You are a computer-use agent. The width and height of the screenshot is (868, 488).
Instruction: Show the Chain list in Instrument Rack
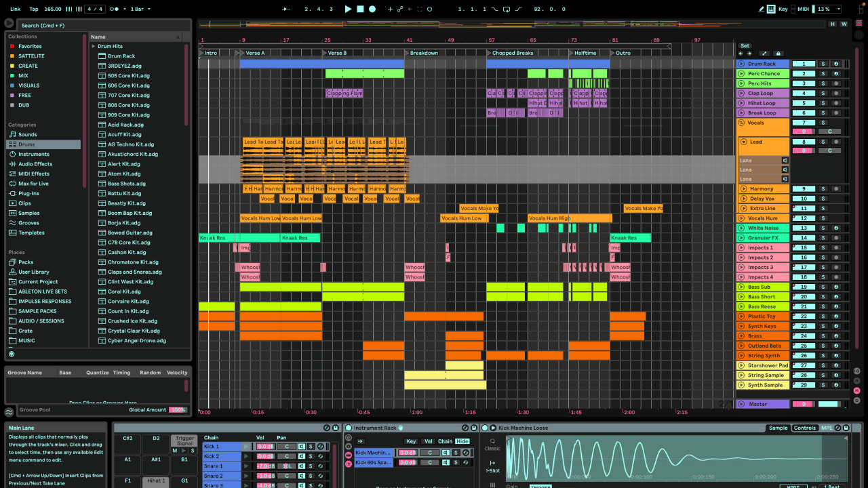click(x=445, y=441)
